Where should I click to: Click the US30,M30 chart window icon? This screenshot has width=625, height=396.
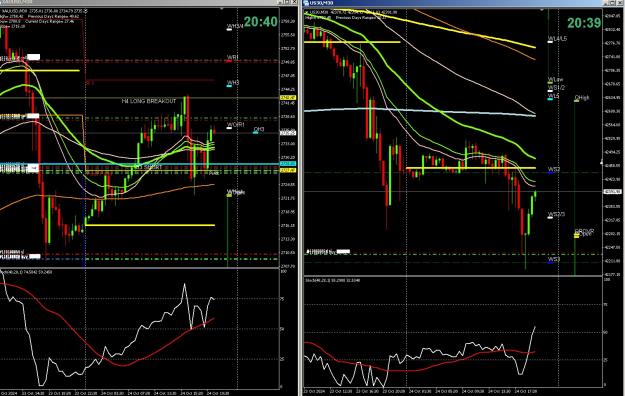tap(306, 3)
